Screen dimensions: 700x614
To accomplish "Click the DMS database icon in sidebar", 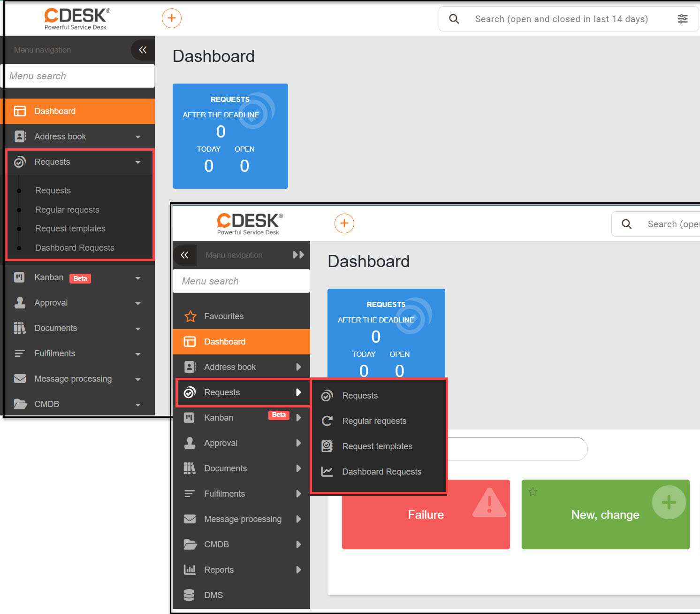I will coord(189,595).
